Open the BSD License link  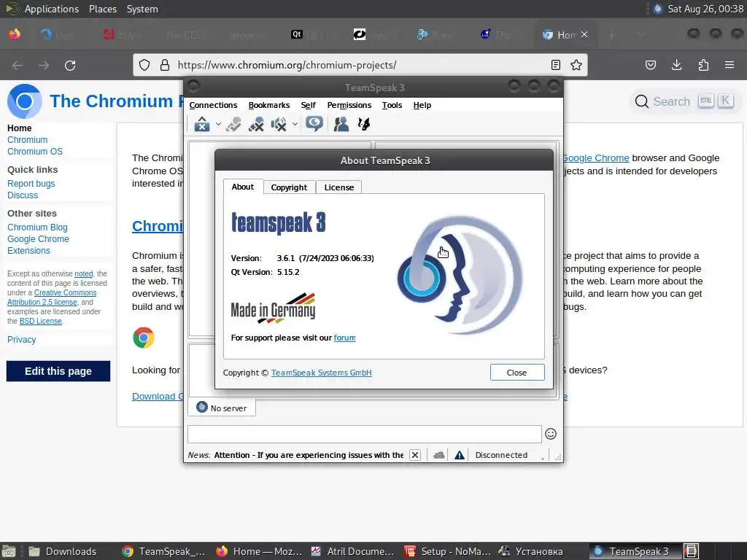pyautogui.click(x=41, y=321)
